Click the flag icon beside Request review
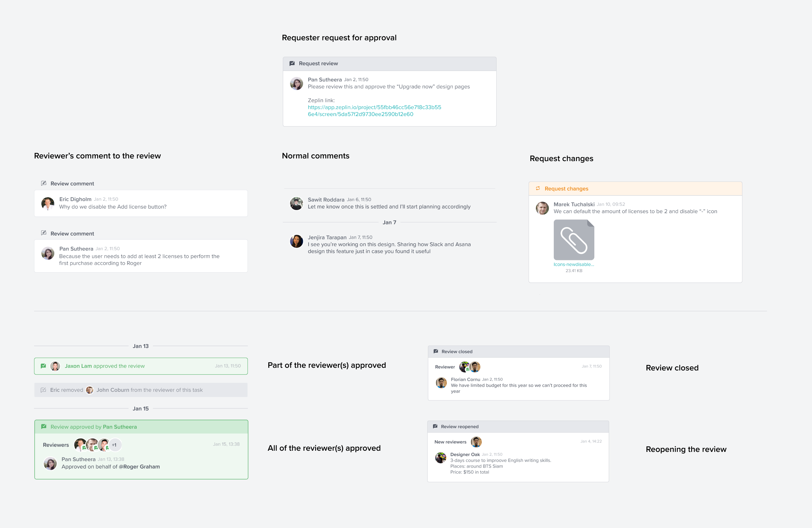This screenshot has height=528, width=812. click(292, 63)
